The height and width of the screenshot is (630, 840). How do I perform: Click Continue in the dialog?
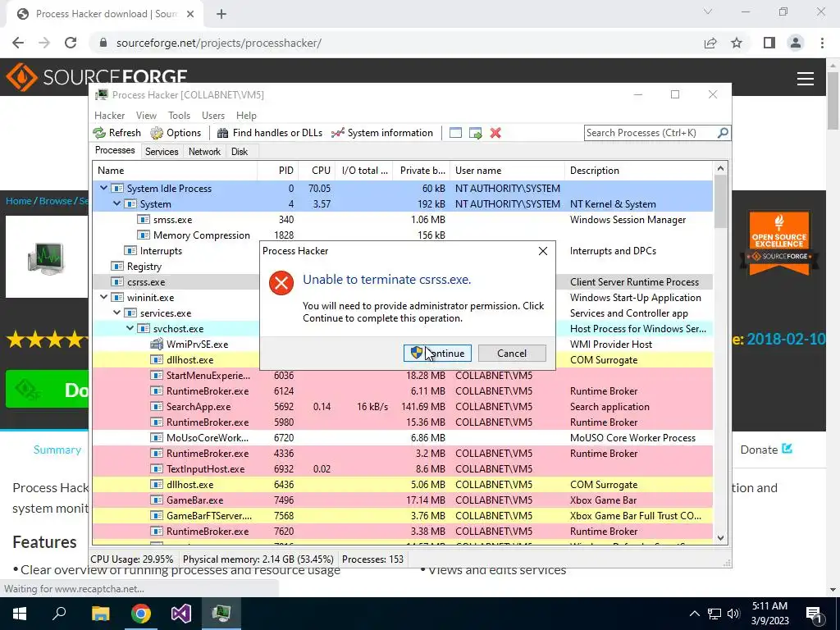[x=438, y=353]
